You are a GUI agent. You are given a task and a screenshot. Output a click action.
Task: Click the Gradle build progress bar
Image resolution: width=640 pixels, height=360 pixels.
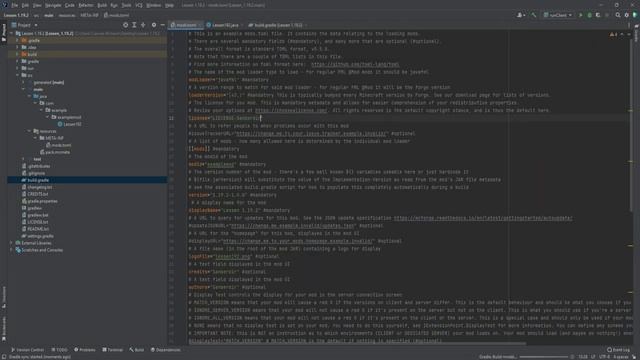[x=544, y=357]
